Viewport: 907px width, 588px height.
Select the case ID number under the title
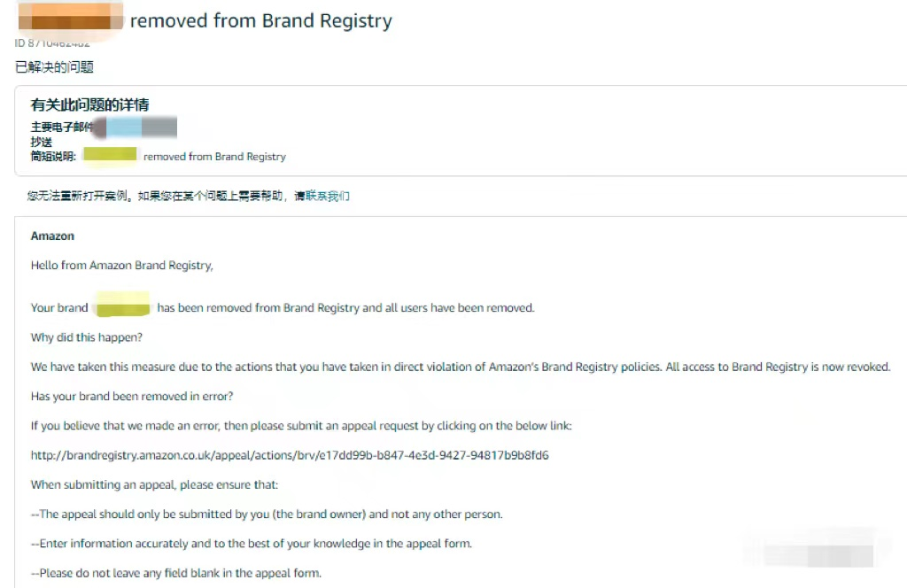pos(52,43)
